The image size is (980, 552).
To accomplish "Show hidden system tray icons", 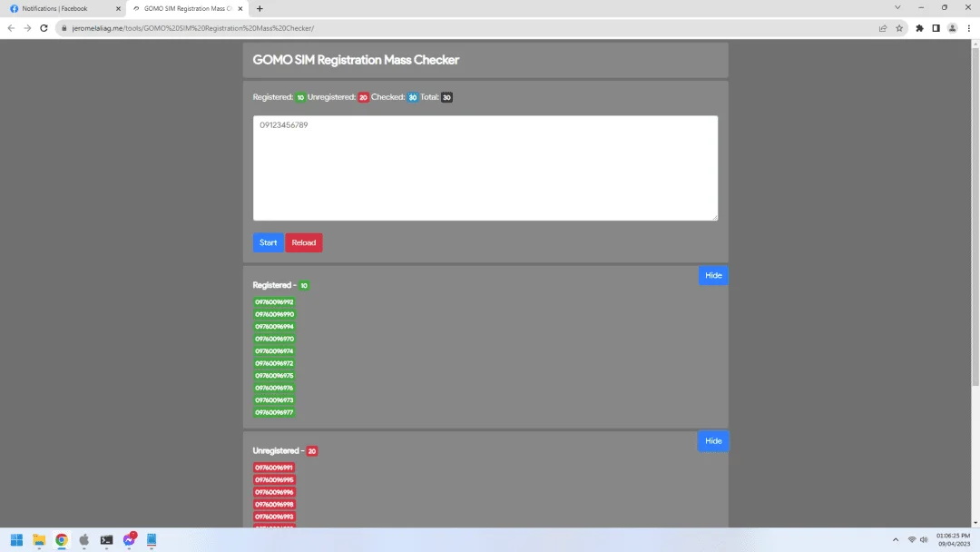I will point(895,539).
